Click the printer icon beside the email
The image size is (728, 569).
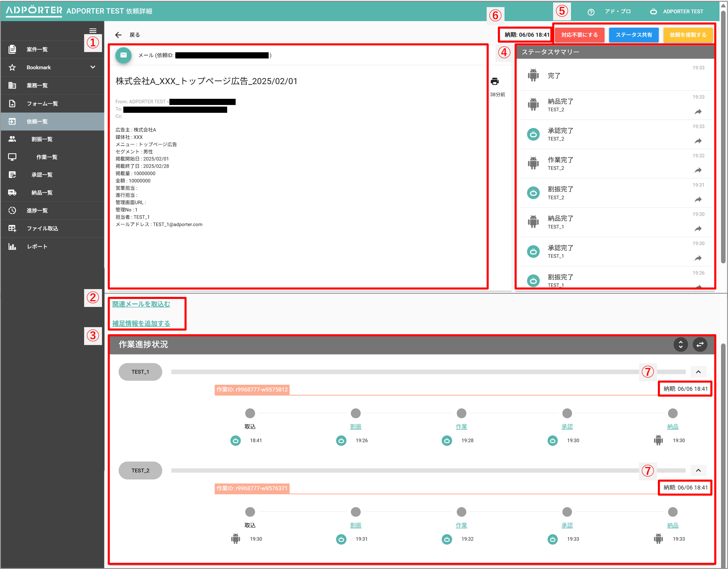[495, 81]
